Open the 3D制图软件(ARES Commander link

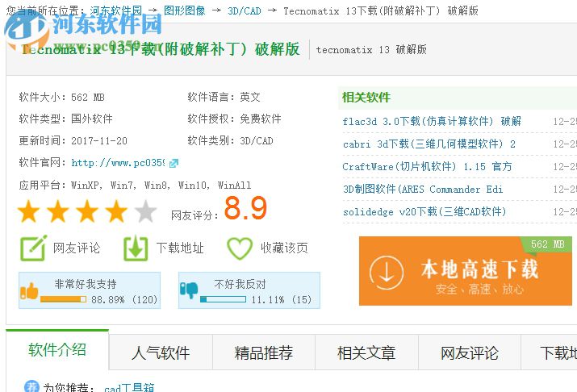click(x=423, y=189)
